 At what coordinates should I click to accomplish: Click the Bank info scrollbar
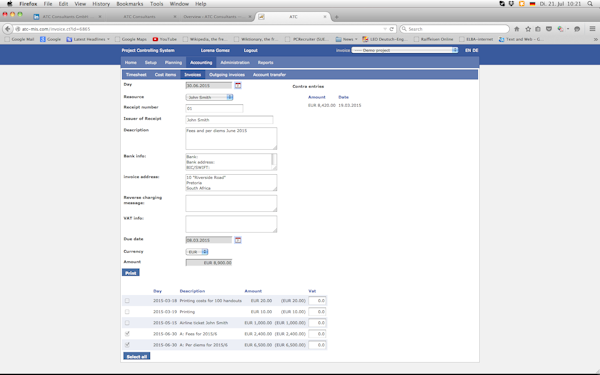coord(273,161)
